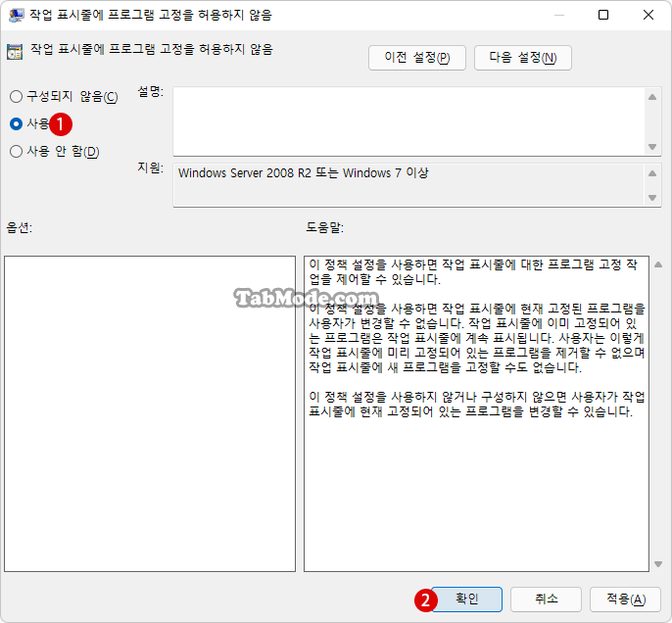Click the 도움말 pane scroll up arrow
This screenshot has width=672, height=623.
tap(658, 264)
